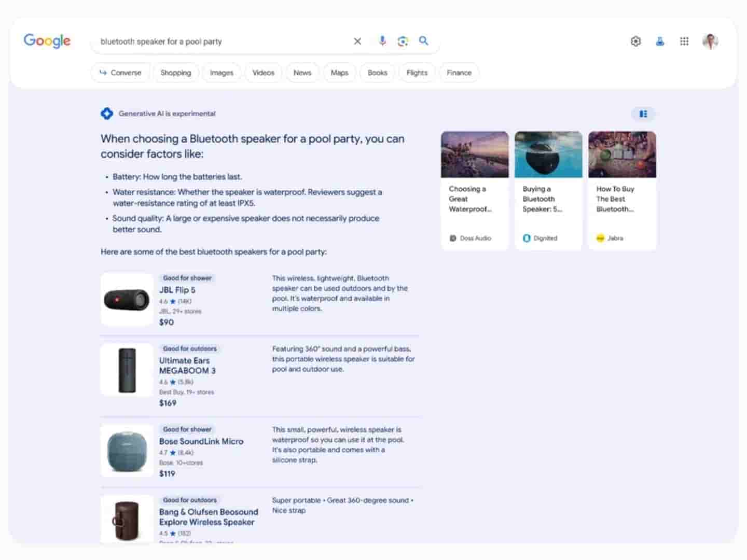Viewport: 747px width, 560px height.
Task: Click the Generative AI sparkle icon
Action: (107, 114)
